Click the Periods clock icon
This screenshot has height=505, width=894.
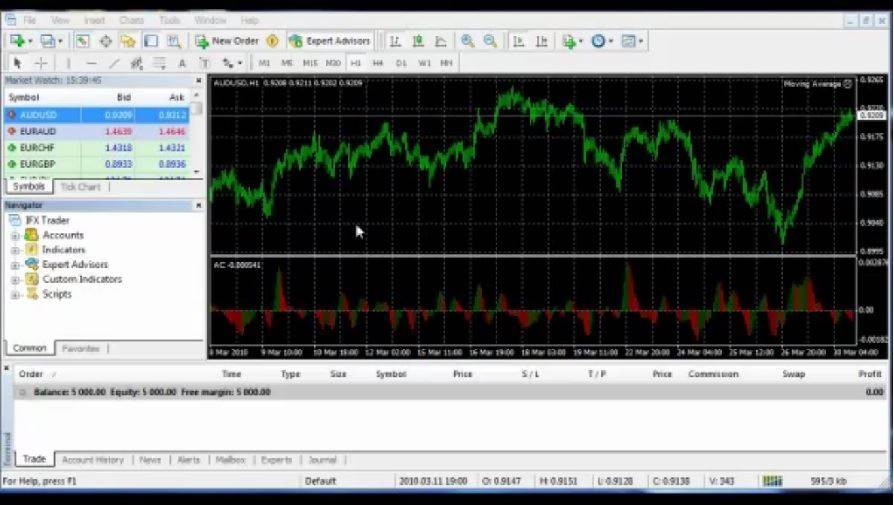point(598,41)
